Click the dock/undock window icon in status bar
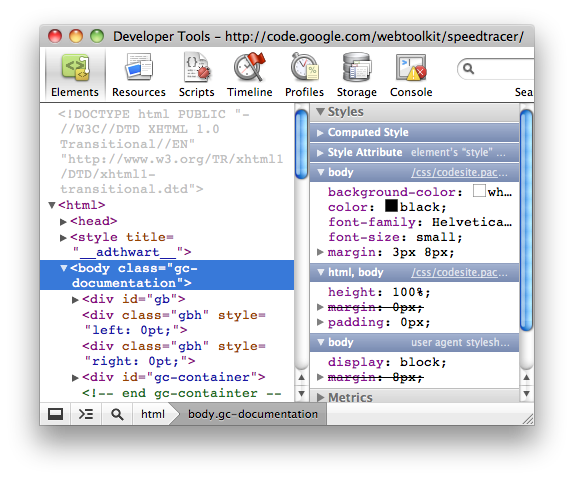 [55, 414]
